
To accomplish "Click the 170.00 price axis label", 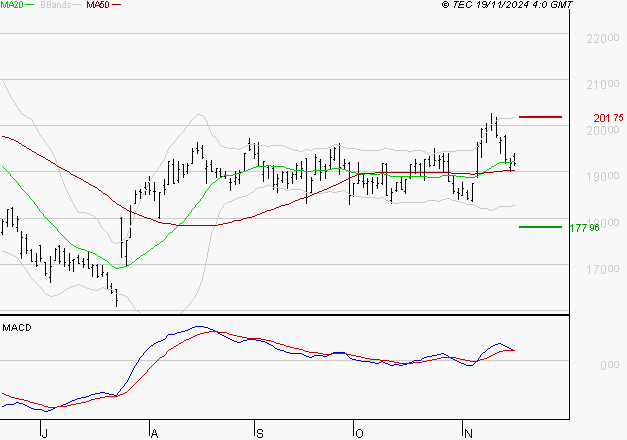I will coord(603,269).
